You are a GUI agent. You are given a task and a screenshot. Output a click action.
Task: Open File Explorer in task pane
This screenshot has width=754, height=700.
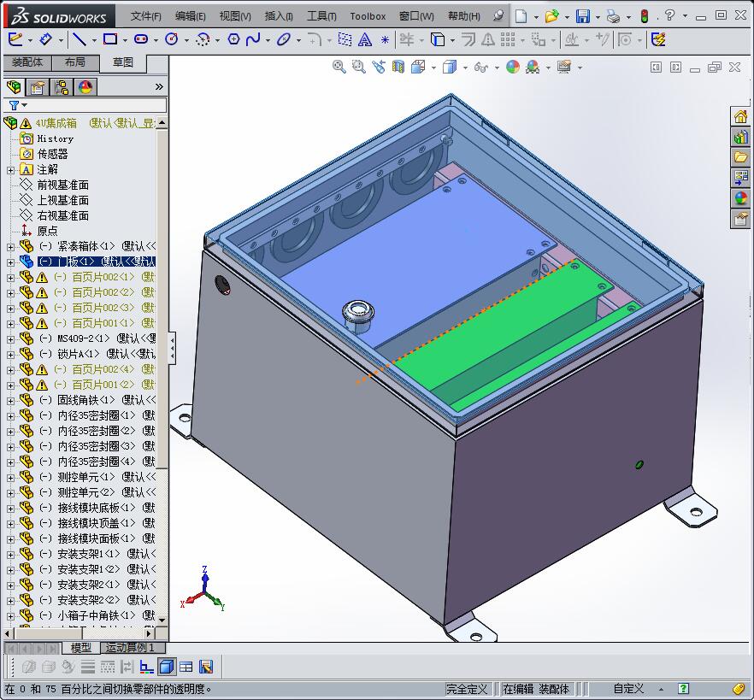point(740,157)
